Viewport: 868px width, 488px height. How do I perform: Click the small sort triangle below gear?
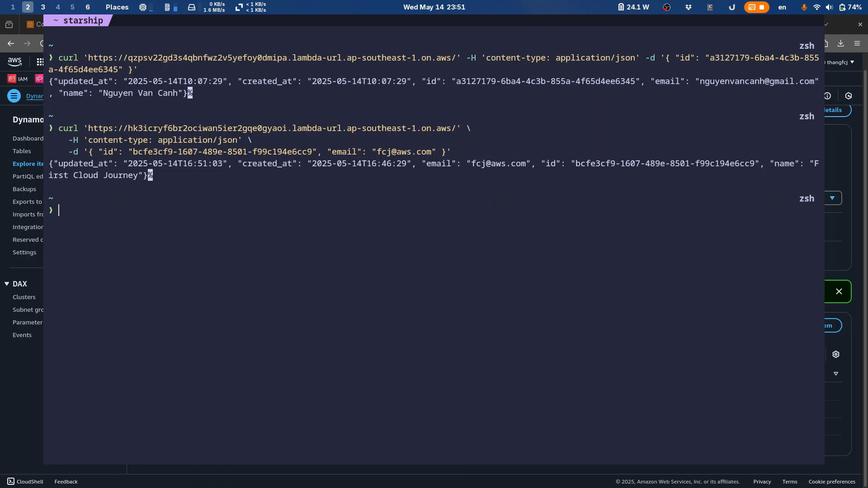[x=836, y=374]
